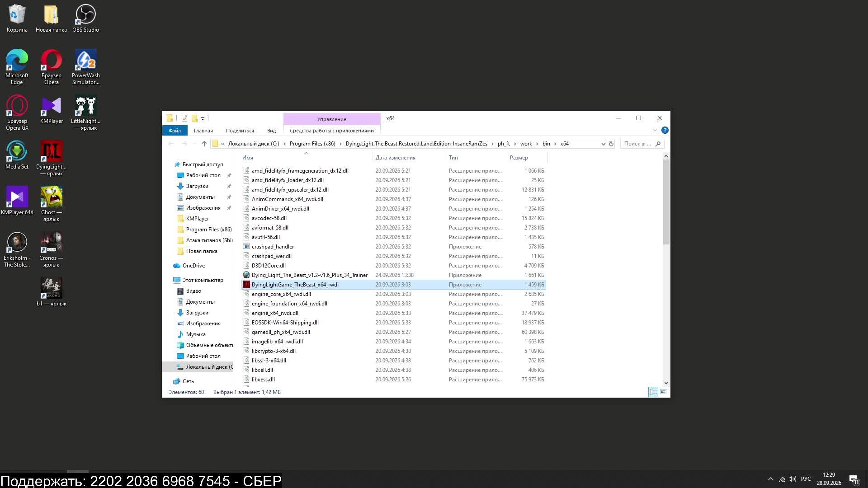Click the New folder quick access icon
Viewport: 868px width, 488px height.
pyautogui.click(x=194, y=118)
